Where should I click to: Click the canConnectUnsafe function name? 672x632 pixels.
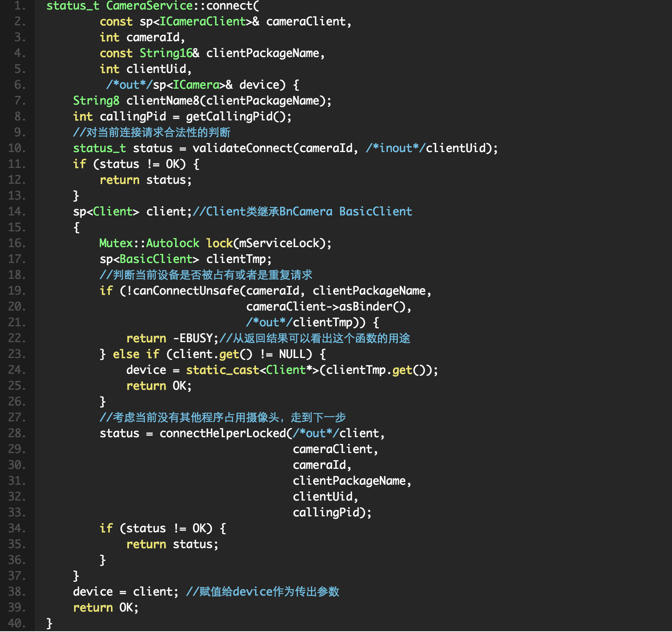click(186, 291)
